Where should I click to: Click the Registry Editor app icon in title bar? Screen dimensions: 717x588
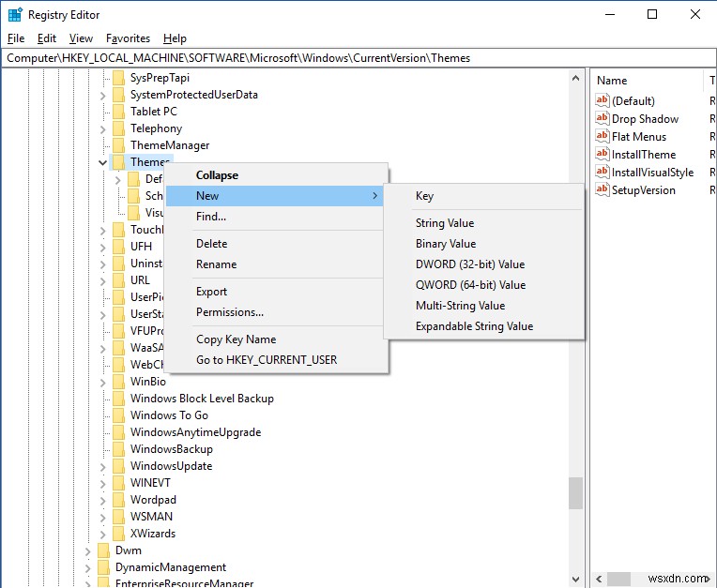coord(15,15)
